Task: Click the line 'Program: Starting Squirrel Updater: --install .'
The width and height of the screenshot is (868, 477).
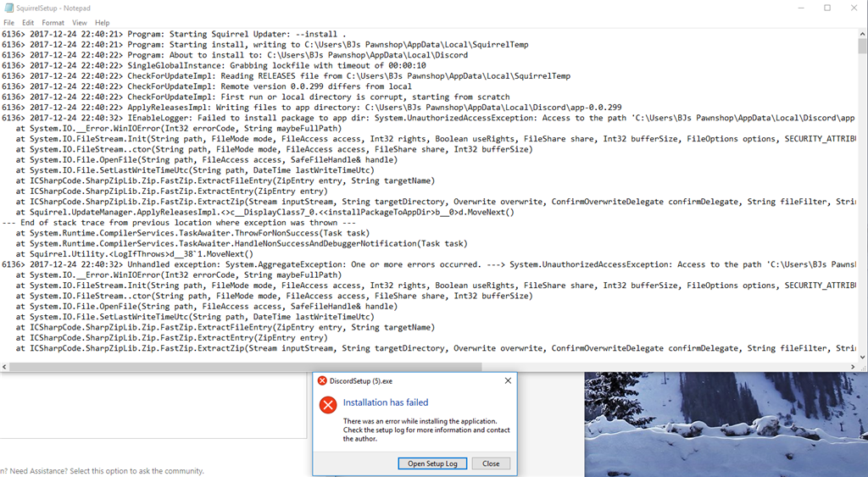Action: [x=174, y=34]
